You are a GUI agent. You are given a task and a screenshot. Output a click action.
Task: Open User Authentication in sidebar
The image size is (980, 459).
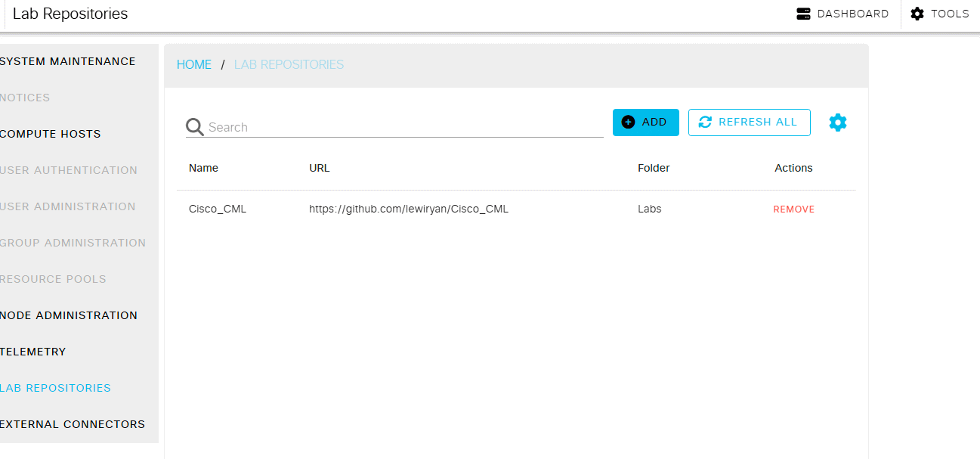[x=69, y=170]
